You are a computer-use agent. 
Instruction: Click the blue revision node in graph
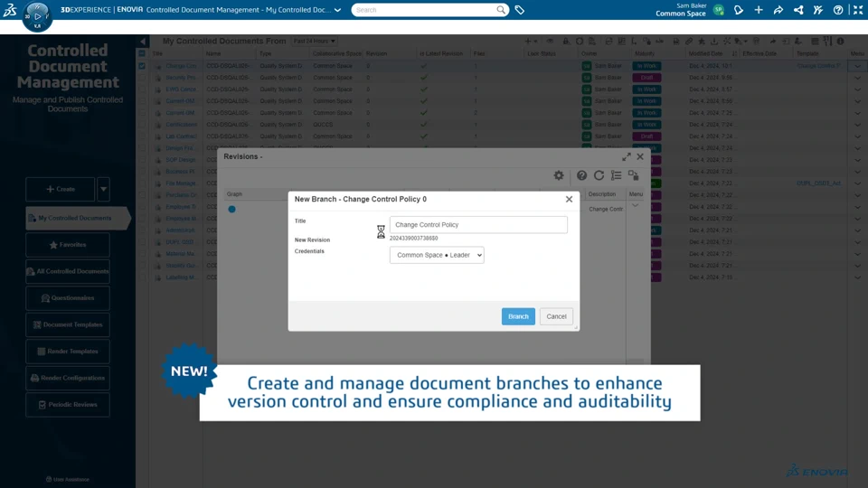[x=232, y=209]
